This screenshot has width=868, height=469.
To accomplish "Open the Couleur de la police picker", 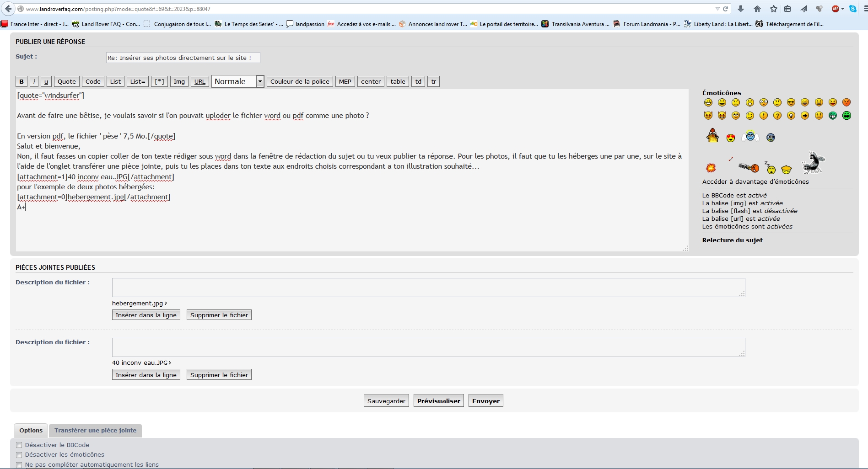I will coord(300,81).
